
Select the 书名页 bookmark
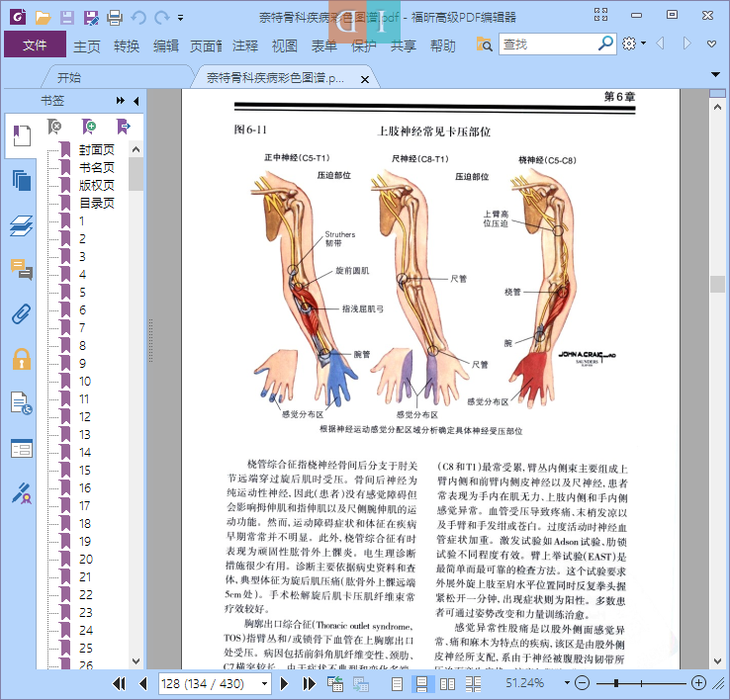(96, 167)
